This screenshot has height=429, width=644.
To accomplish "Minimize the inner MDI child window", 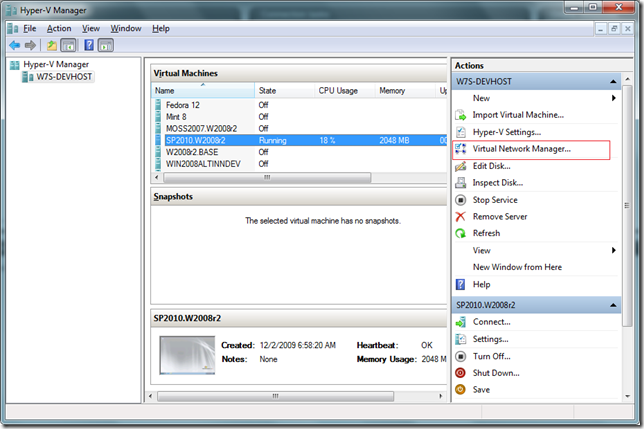I will click(601, 29).
